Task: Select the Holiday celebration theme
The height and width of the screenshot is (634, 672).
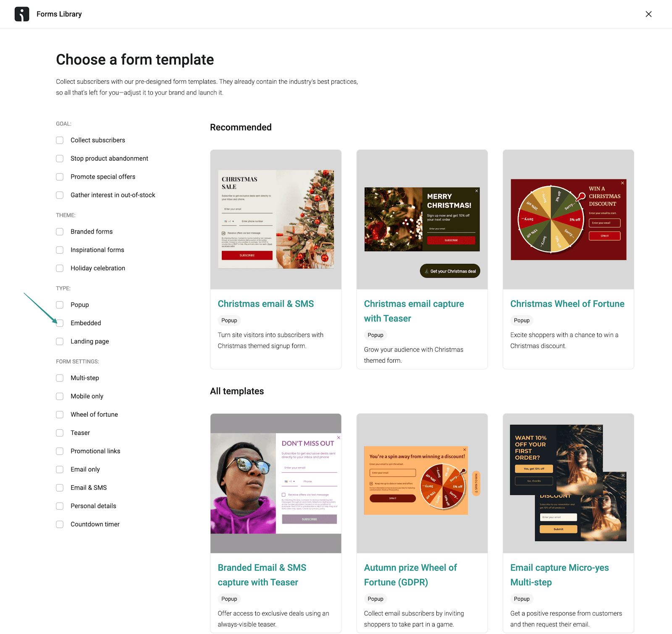Action: tap(59, 268)
